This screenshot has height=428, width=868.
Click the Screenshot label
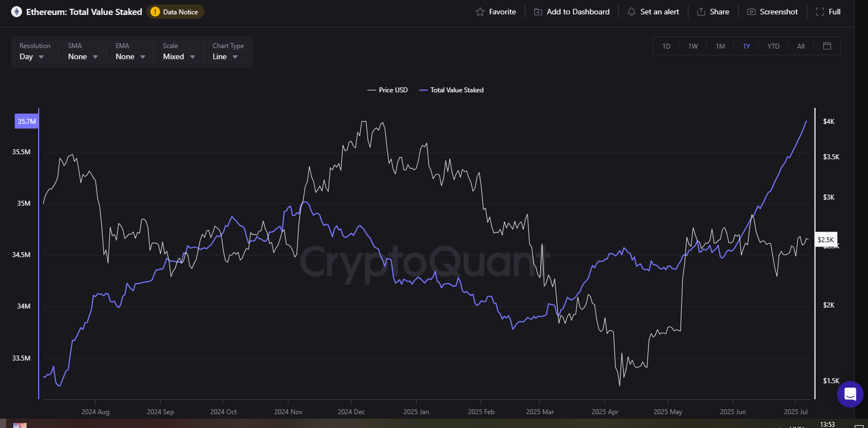[778, 12]
